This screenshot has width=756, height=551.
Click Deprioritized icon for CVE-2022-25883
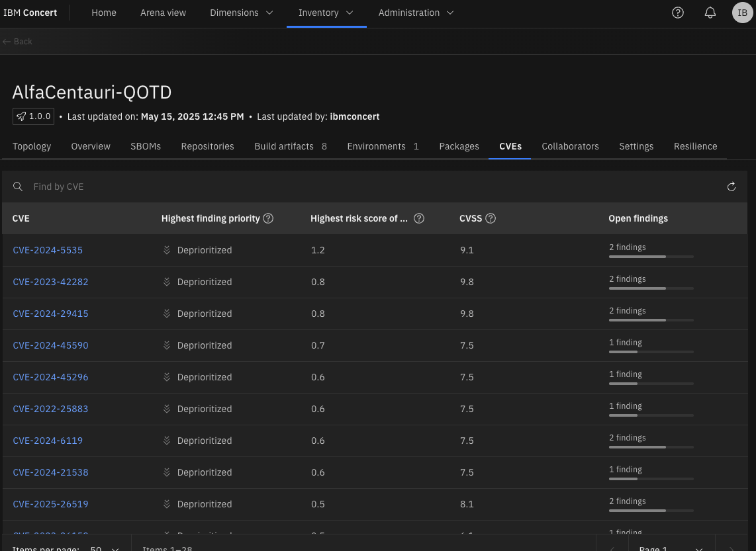167,409
